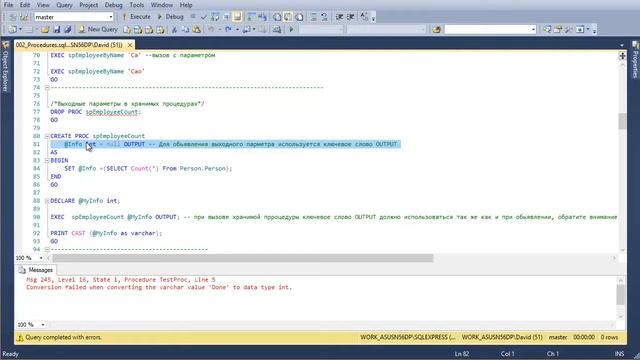Select the Messages results tab
This screenshot has height=360, width=640.
click(x=36, y=270)
